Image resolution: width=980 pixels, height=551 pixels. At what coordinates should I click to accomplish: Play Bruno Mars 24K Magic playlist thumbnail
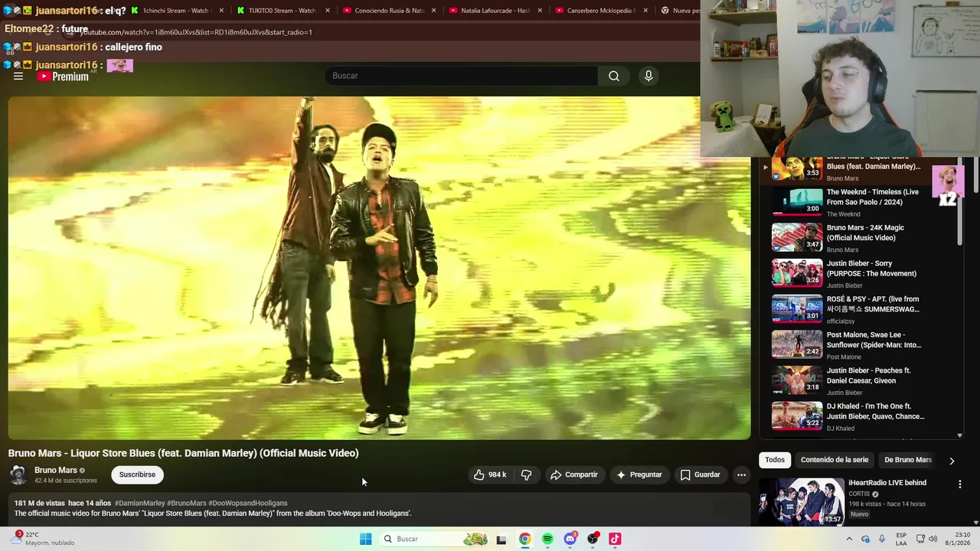pyautogui.click(x=797, y=237)
